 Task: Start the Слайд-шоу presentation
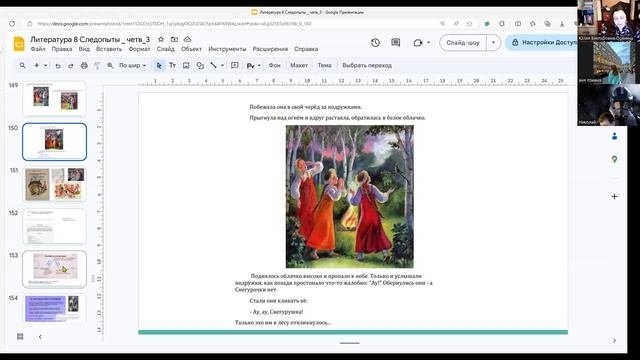pos(463,42)
